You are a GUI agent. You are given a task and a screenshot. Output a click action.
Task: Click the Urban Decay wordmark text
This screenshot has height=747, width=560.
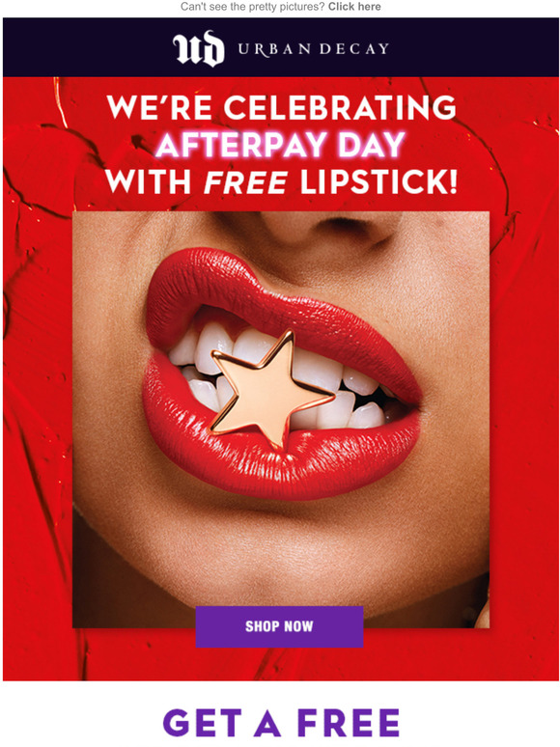313,49
